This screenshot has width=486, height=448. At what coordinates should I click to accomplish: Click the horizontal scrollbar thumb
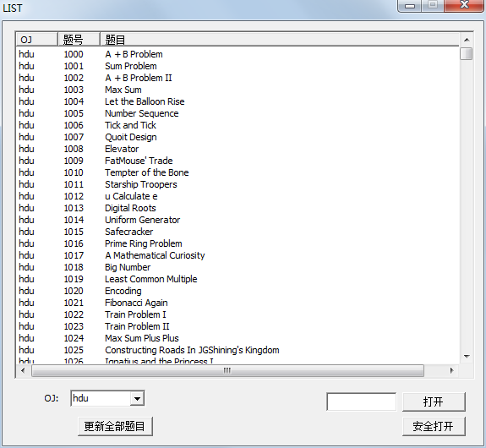pyautogui.click(x=227, y=370)
